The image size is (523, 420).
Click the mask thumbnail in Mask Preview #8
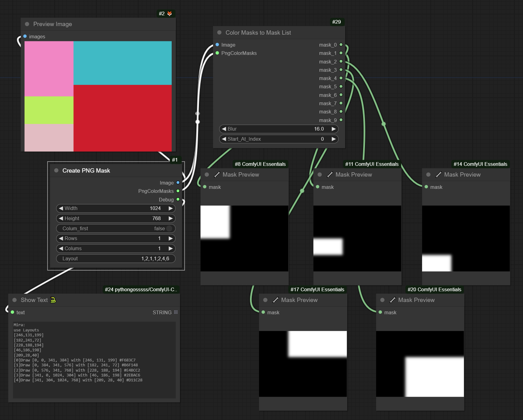244,239
